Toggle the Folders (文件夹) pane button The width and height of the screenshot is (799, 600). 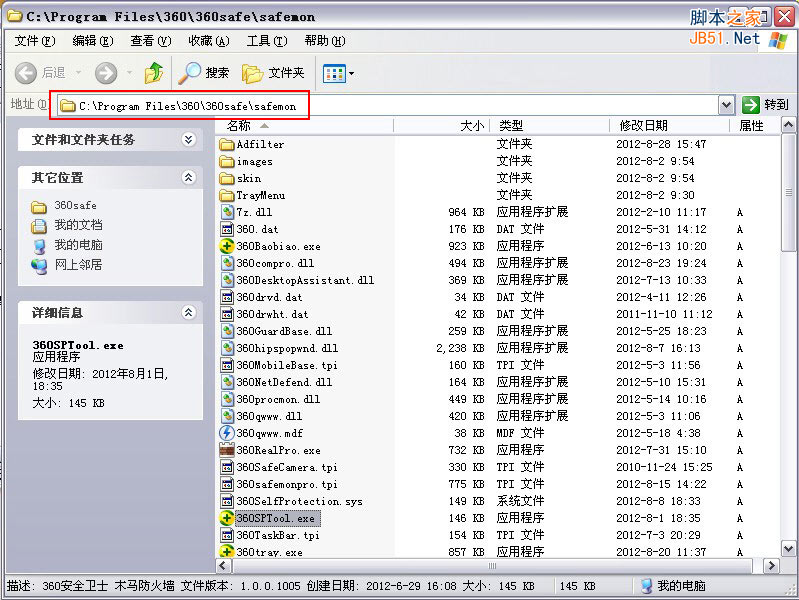(x=273, y=73)
